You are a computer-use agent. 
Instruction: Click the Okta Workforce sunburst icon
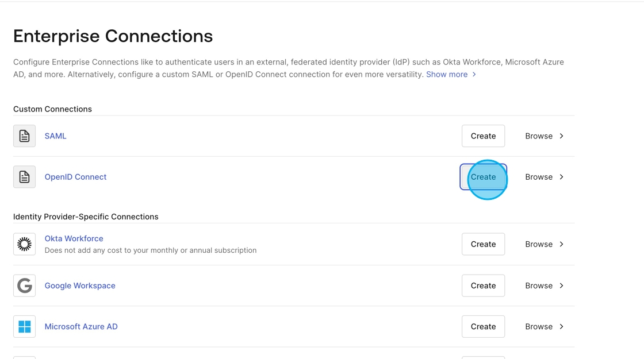(24, 244)
